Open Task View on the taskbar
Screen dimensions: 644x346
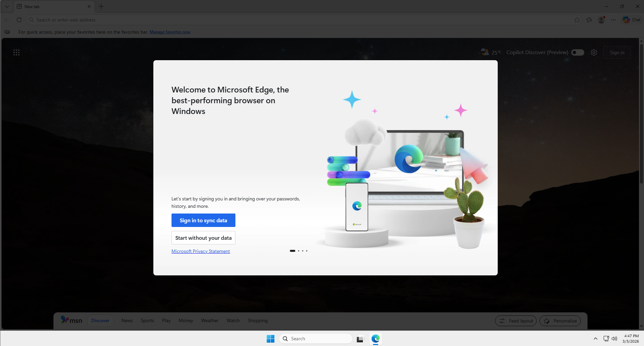(x=360, y=339)
